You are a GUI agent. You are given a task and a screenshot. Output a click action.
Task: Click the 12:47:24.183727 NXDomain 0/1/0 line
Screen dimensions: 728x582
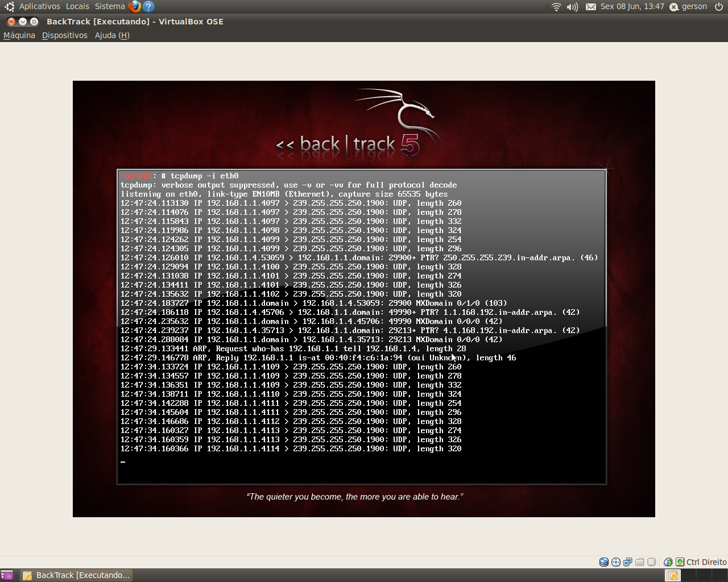313,304
